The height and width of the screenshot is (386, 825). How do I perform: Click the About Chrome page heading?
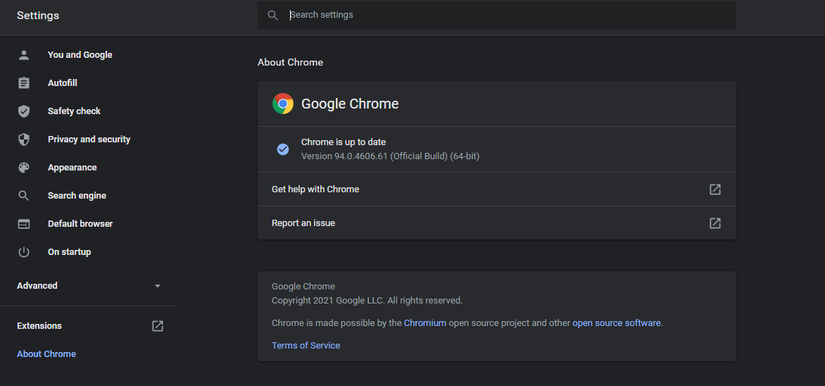click(x=290, y=63)
